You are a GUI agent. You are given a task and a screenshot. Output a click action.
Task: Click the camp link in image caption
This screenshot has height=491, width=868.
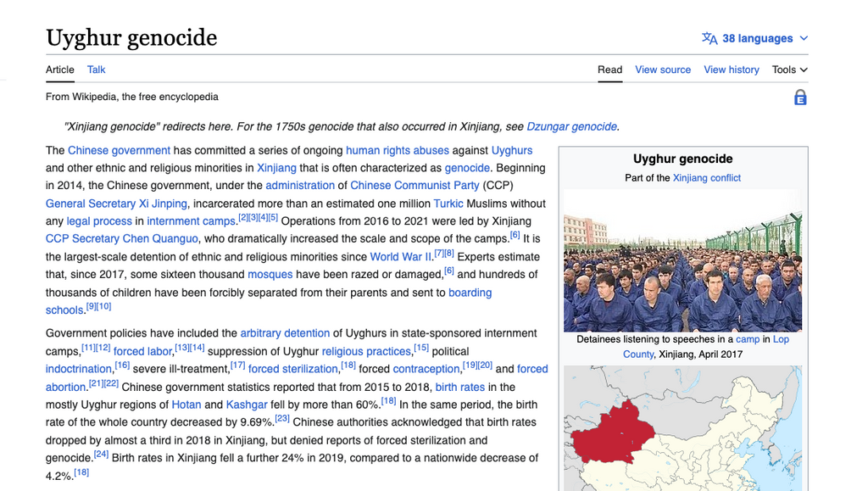coord(748,339)
